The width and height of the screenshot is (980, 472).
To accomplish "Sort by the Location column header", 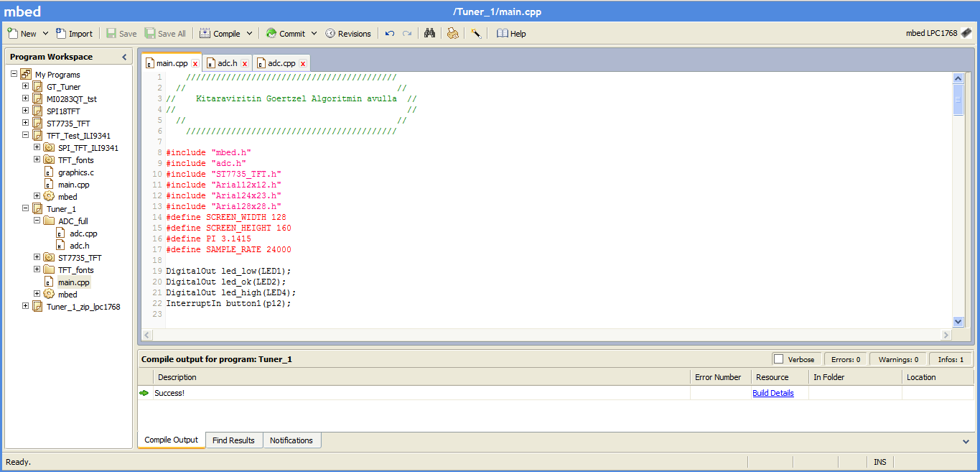I will 938,377.
